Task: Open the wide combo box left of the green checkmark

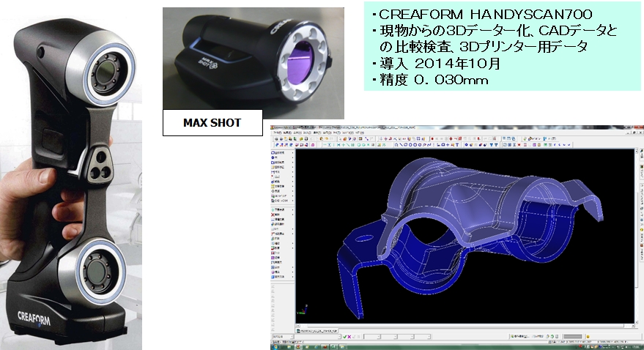Action: click(x=318, y=337)
